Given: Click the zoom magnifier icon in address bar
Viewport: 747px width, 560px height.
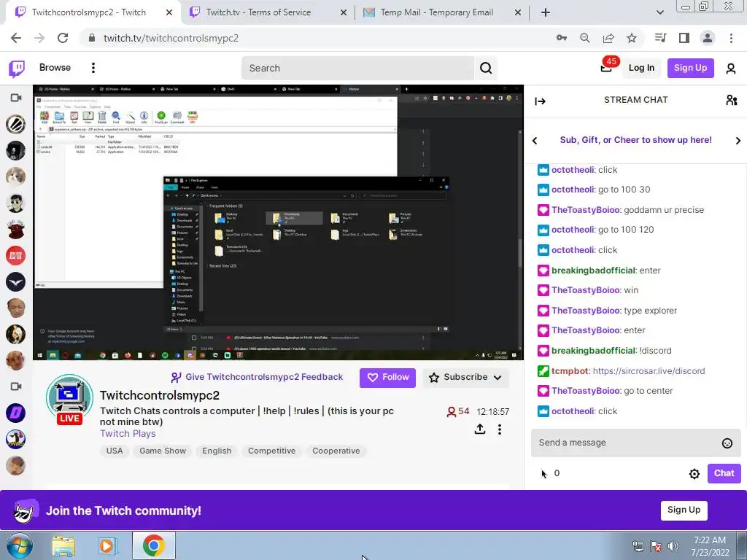Looking at the screenshot, I should [x=585, y=38].
